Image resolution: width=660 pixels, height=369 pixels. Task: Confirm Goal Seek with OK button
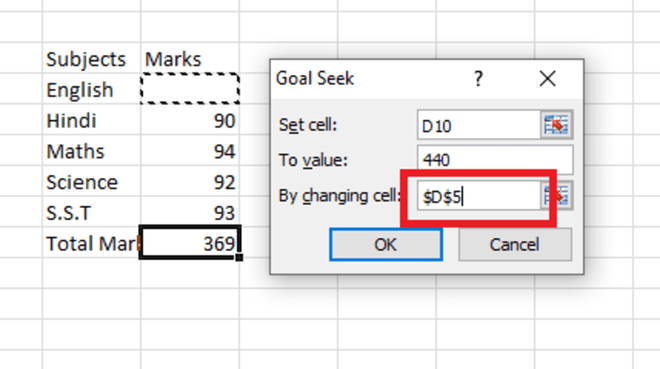tap(386, 245)
